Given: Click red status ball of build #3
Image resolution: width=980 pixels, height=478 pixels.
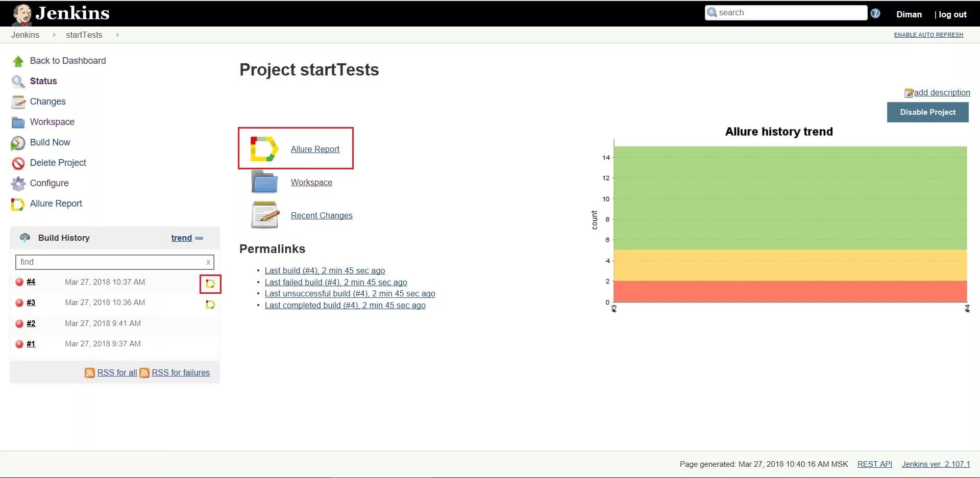Looking at the screenshot, I should click(19, 303).
